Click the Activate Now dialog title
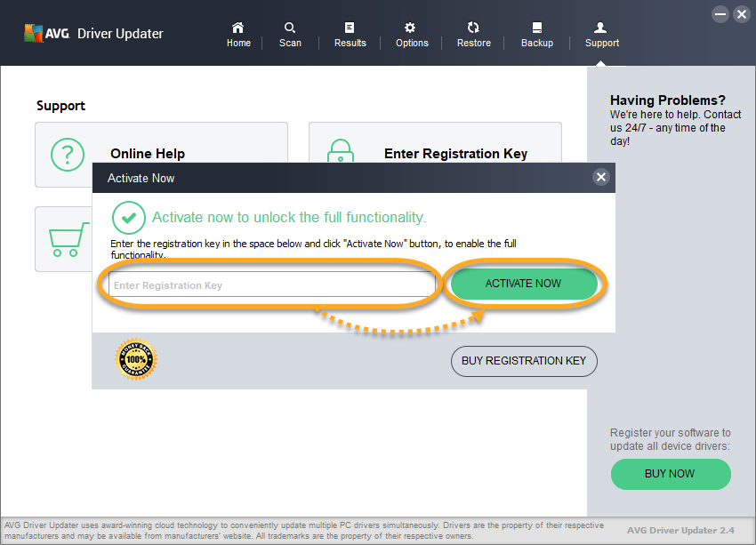Viewport: 756px width, 545px height. tap(141, 179)
